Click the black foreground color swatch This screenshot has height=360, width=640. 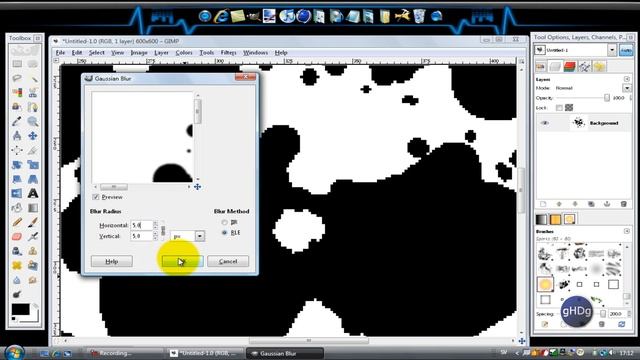[x=20, y=309]
